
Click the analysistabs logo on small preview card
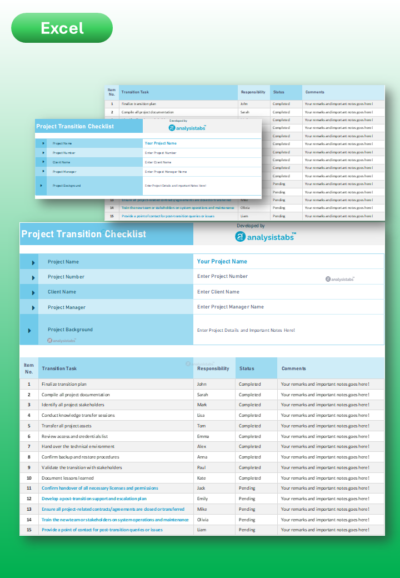coord(187,128)
